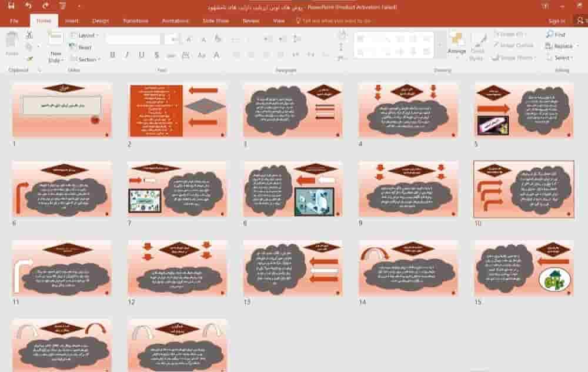The image size is (588, 372).
Task: Apply text shadow with the S icon
Action: click(x=156, y=55)
